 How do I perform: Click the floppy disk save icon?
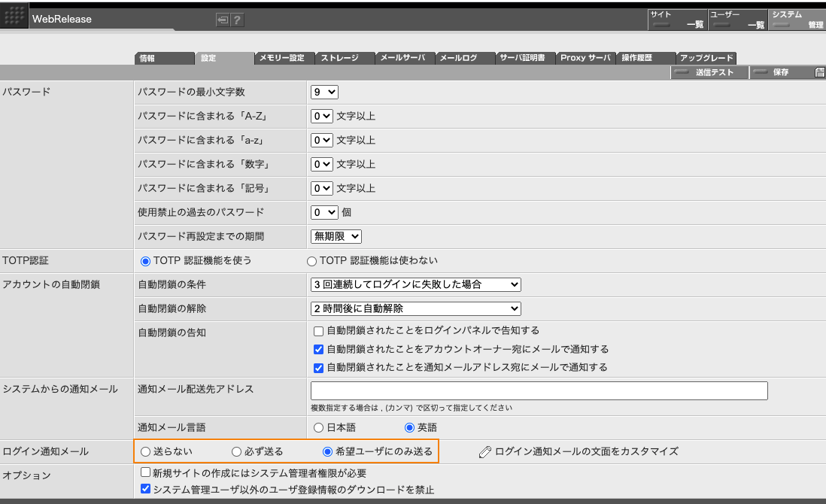(818, 72)
